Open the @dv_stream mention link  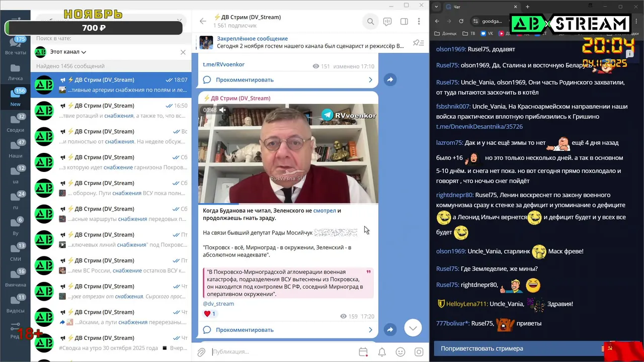point(218,304)
